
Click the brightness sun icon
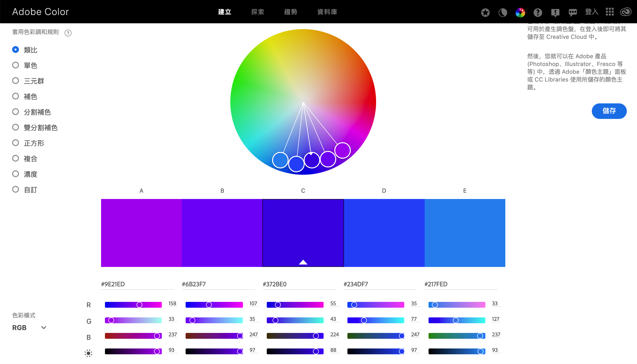[88, 353]
